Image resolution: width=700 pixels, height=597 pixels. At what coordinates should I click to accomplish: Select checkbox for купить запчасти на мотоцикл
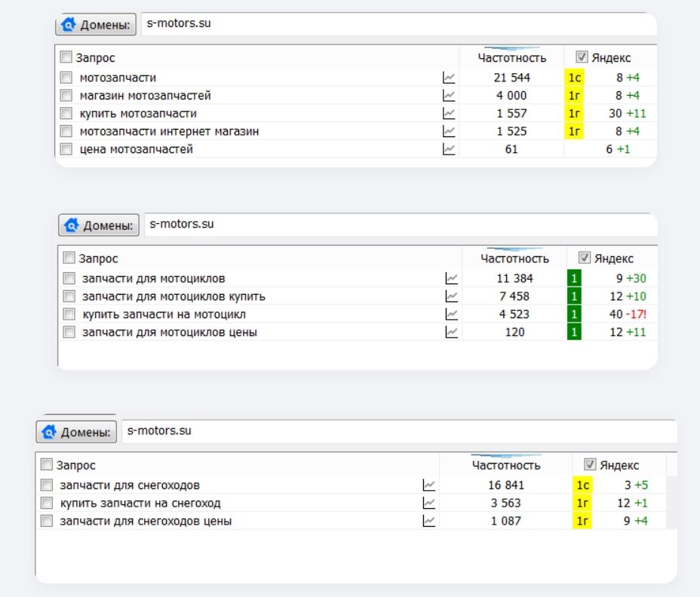coord(69,314)
